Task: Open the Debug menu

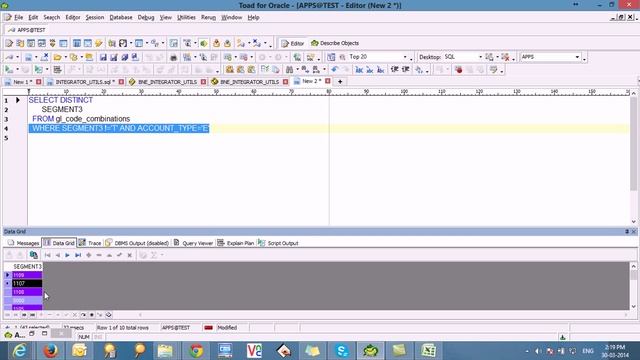Action: coord(146,18)
